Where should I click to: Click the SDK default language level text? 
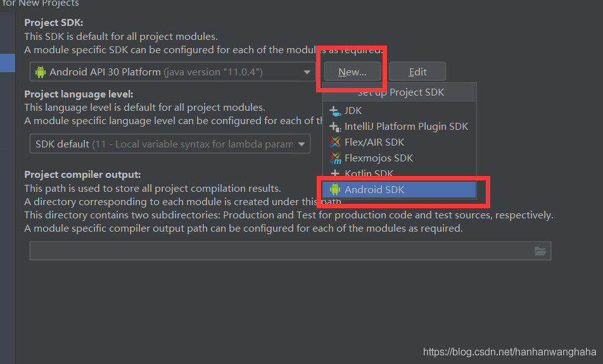point(62,144)
